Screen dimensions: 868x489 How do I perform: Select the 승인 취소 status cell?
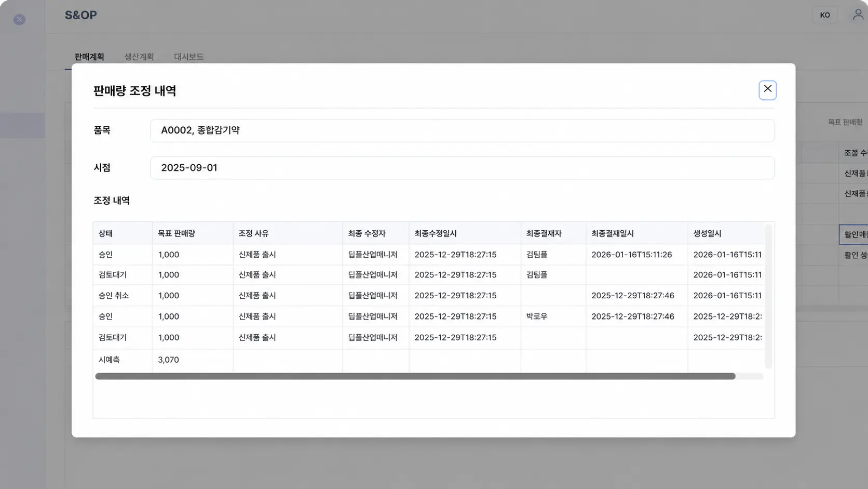(123, 295)
